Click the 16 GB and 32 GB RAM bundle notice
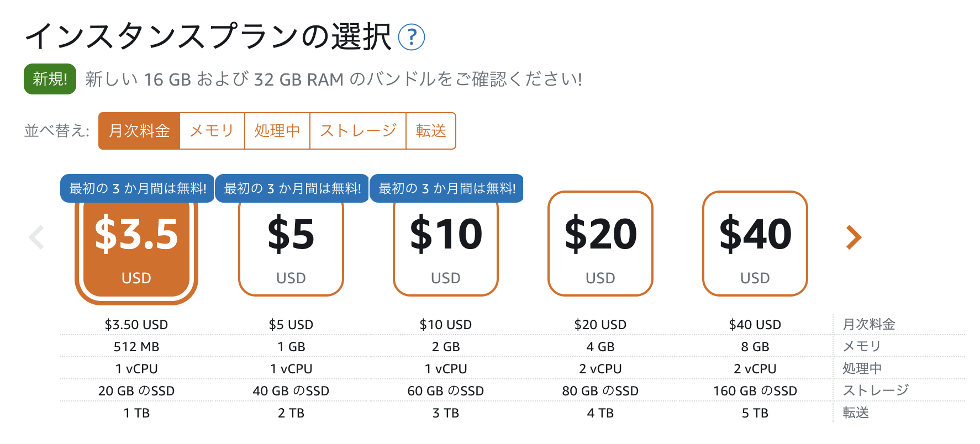Image resolution: width=980 pixels, height=444 pixels. coord(334,80)
